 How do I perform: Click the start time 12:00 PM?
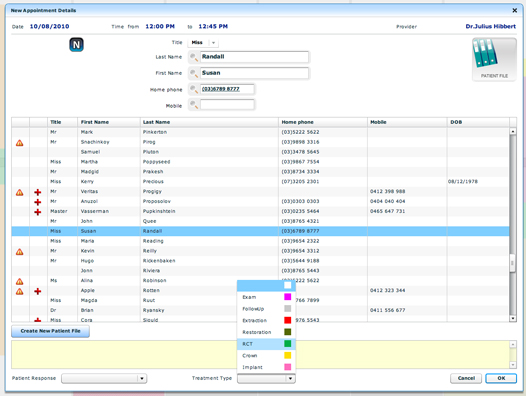[x=160, y=26]
